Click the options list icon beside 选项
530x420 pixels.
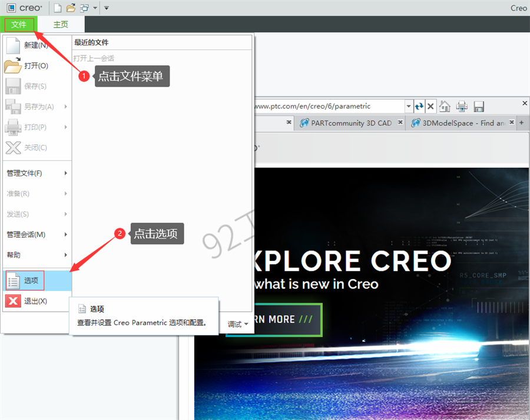[13, 280]
